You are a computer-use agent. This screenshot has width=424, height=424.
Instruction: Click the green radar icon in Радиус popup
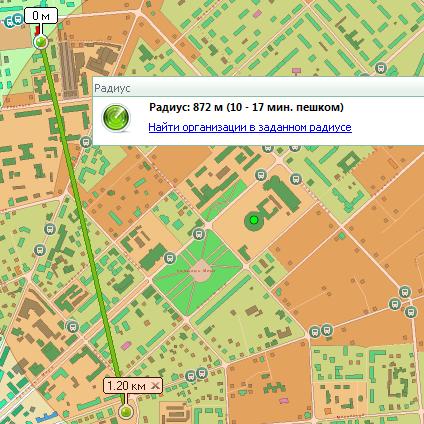click(116, 118)
